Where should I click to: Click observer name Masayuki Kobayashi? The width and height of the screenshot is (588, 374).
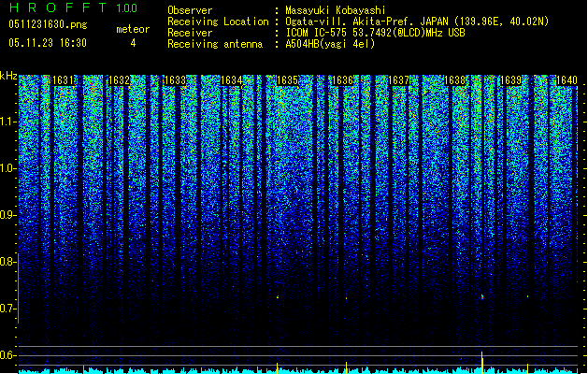pyautogui.click(x=336, y=10)
